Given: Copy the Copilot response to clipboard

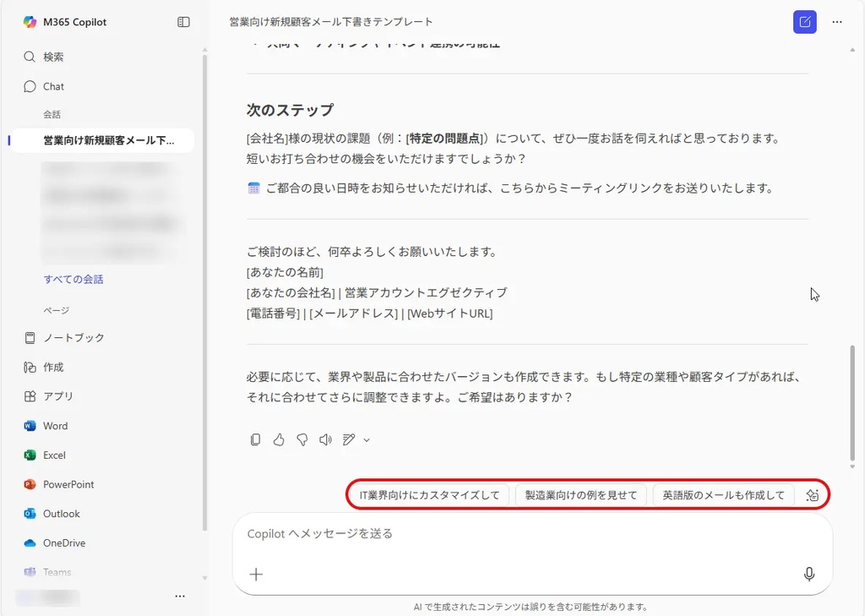Looking at the screenshot, I should [255, 439].
